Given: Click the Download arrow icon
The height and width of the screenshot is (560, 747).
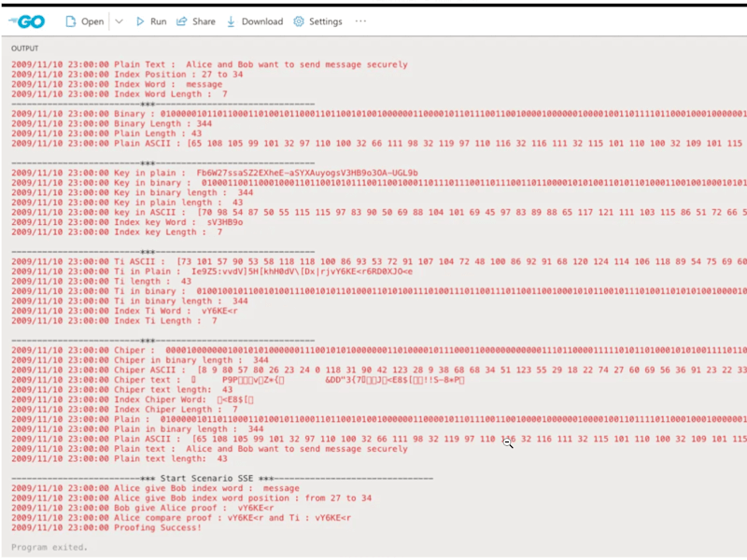Looking at the screenshot, I should pos(231,21).
